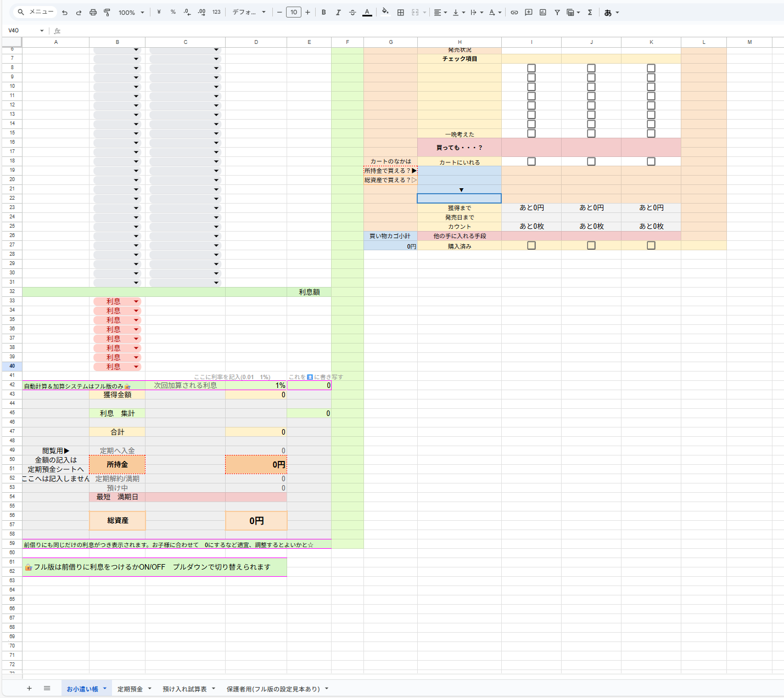The height and width of the screenshot is (698, 784).
Task: Tick the カートにいれる checkbox in column J
Action: point(591,161)
